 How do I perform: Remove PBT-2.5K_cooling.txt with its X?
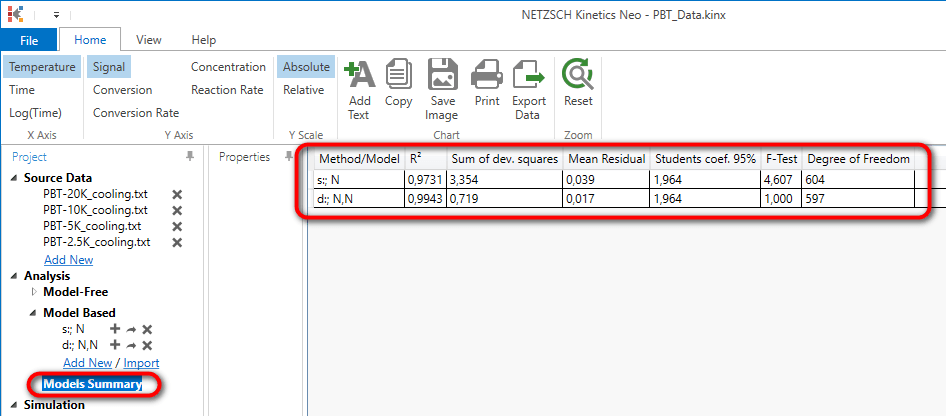177,242
